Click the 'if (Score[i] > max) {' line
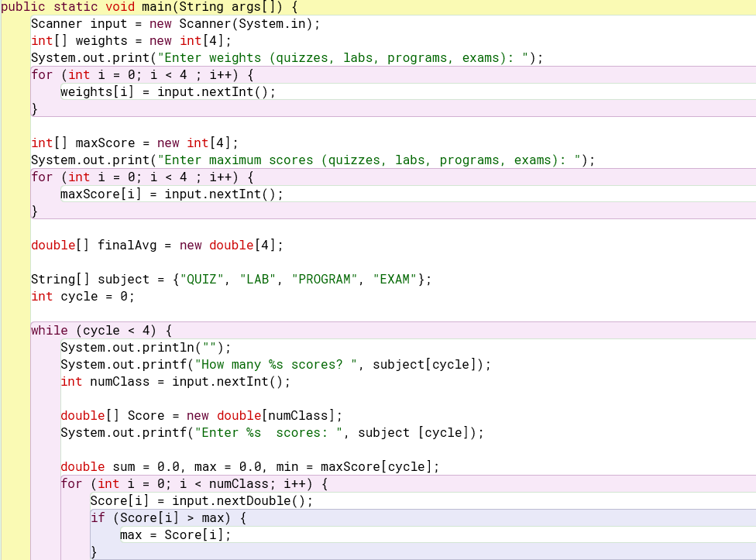The width and height of the screenshot is (756, 560). click(x=168, y=518)
